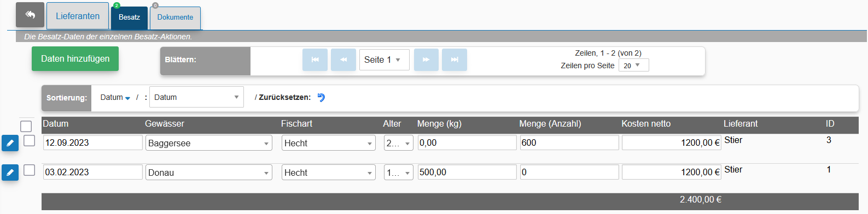Click the Lieferant column header
Screen dimensions: 868x214
coord(741,124)
